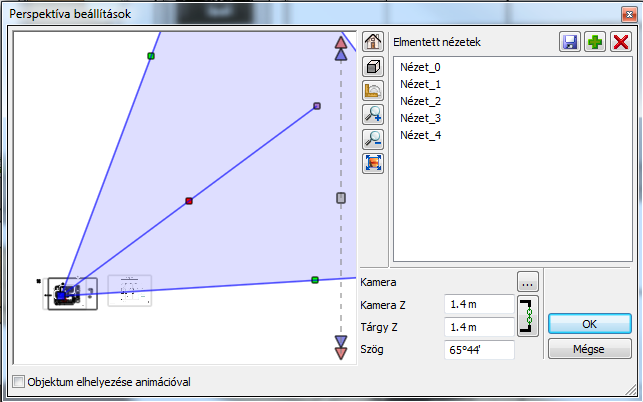
Task: Open Kamera options with ellipsis button
Action: click(527, 282)
